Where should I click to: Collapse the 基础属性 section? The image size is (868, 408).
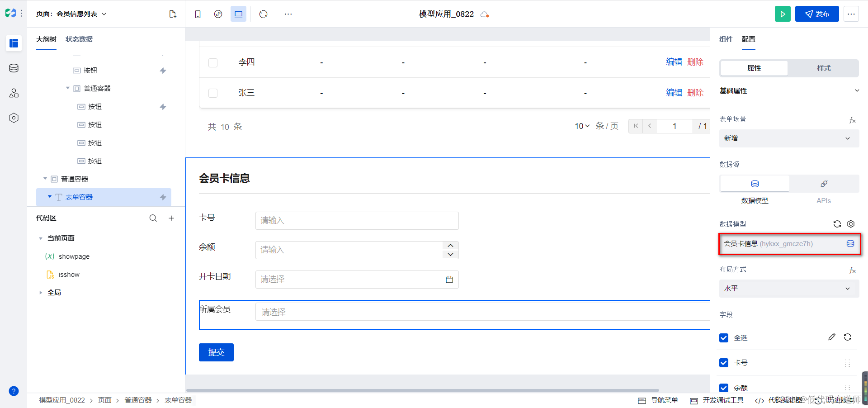[x=857, y=91]
